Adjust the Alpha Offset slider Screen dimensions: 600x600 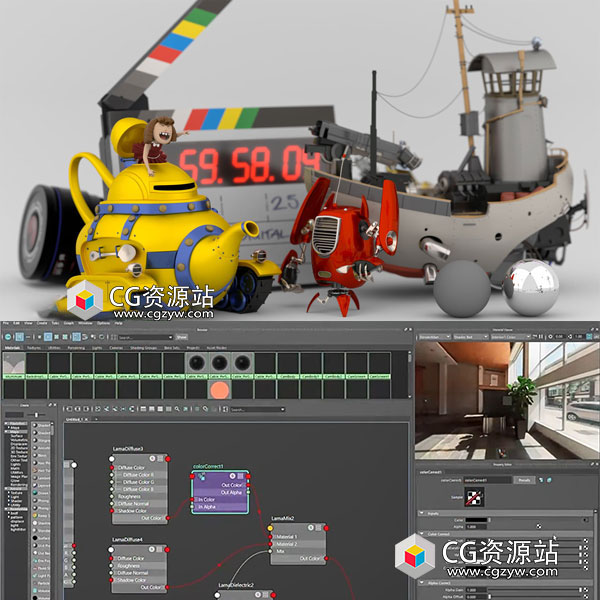(x=535, y=597)
